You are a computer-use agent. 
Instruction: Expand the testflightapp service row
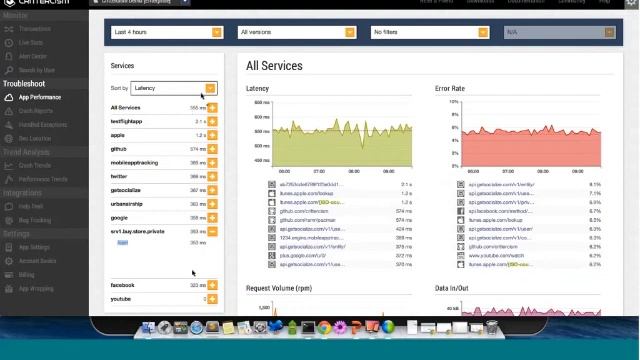coord(212,122)
